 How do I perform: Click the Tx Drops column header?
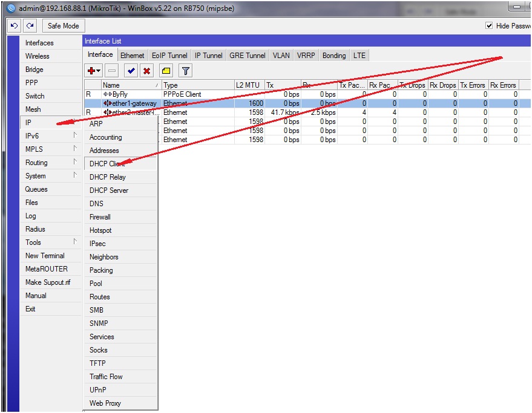click(413, 85)
